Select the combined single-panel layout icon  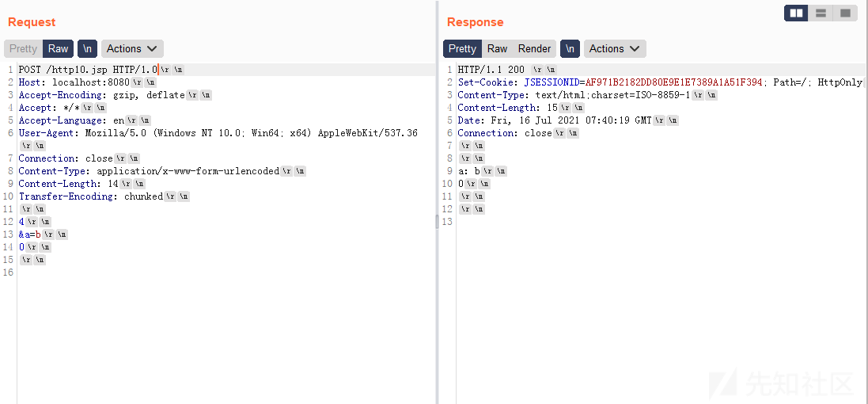[845, 13]
